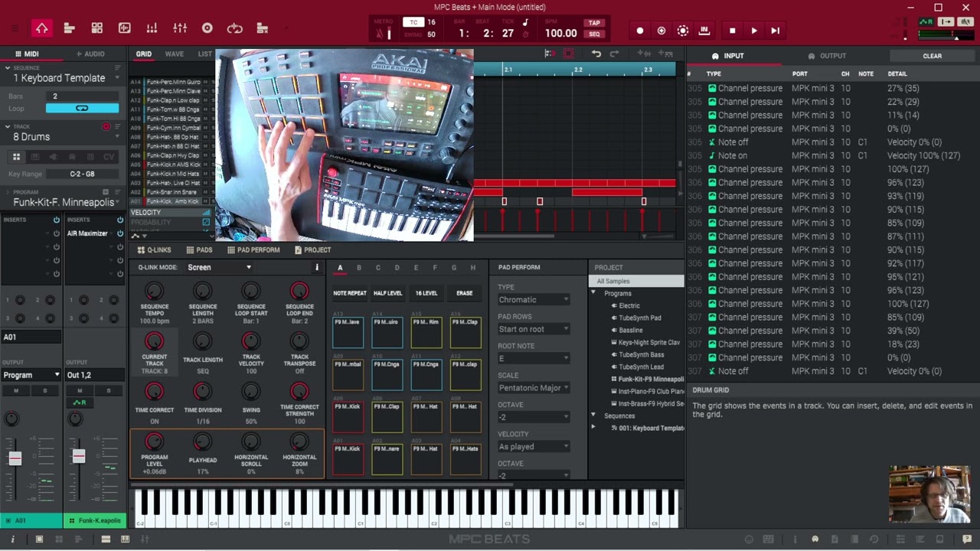
Task: Switch to the AUDIO tab
Action: pos(90,54)
